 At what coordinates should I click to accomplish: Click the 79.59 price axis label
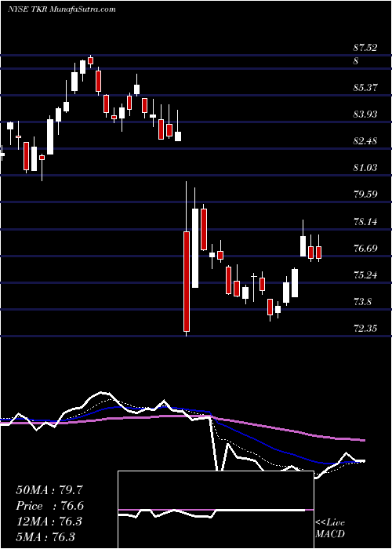coord(365,195)
